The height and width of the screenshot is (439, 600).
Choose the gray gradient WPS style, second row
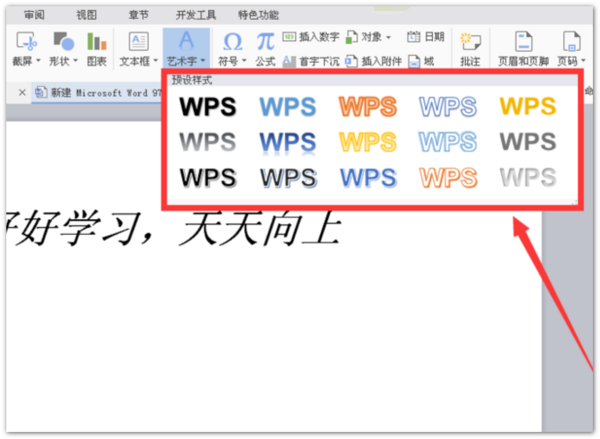208,142
